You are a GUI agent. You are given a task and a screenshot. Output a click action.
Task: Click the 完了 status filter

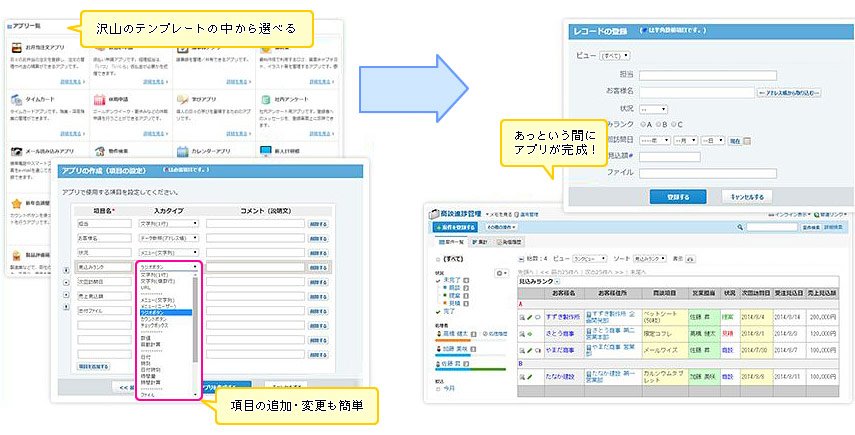(x=448, y=311)
